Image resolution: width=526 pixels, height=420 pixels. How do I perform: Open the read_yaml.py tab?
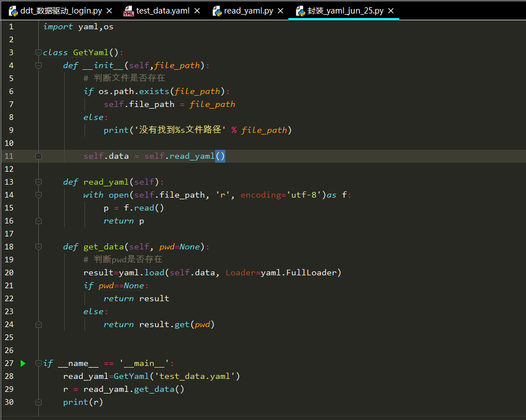[x=248, y=11]
